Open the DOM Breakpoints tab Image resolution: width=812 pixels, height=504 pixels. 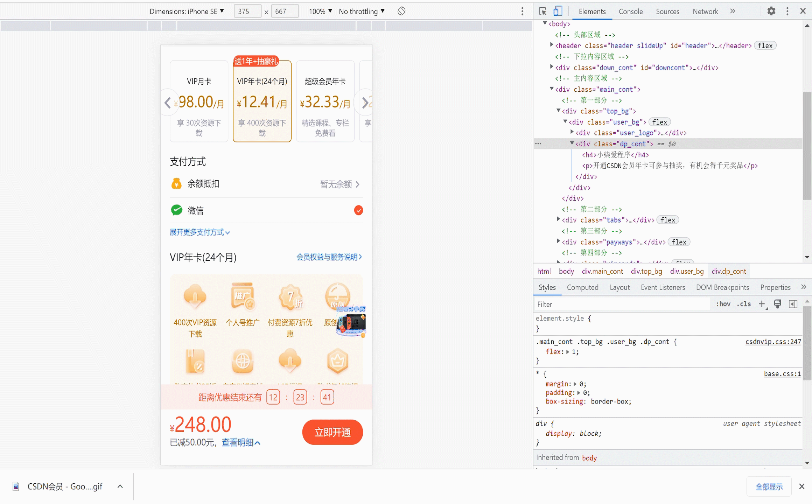click(x=722, y=287)
